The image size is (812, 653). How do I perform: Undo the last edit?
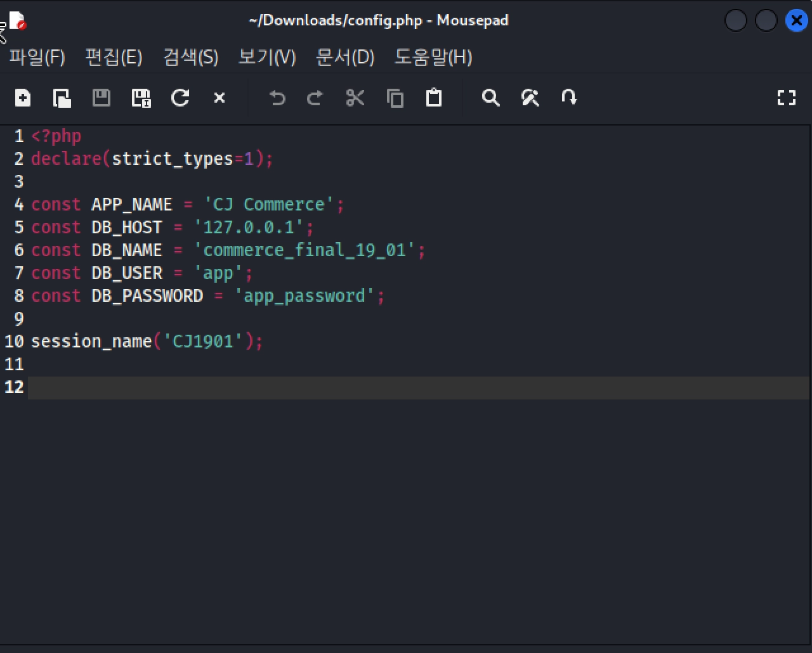(x=277, y=98)
